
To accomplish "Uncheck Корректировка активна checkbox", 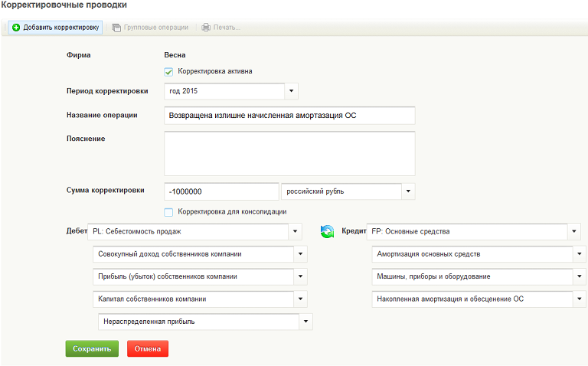I will tap(168, 72).
